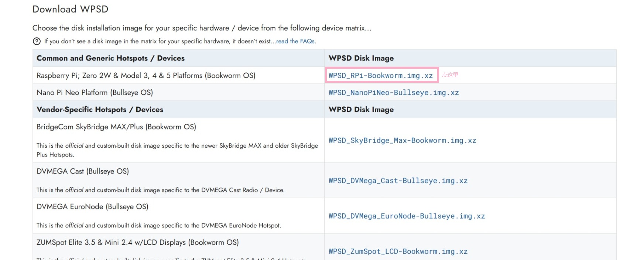
Task: Download the WPSD_ZumSpot_LCD-Bookworm.img.xz file
Action: pyautogui.click(x=398, y=252)
